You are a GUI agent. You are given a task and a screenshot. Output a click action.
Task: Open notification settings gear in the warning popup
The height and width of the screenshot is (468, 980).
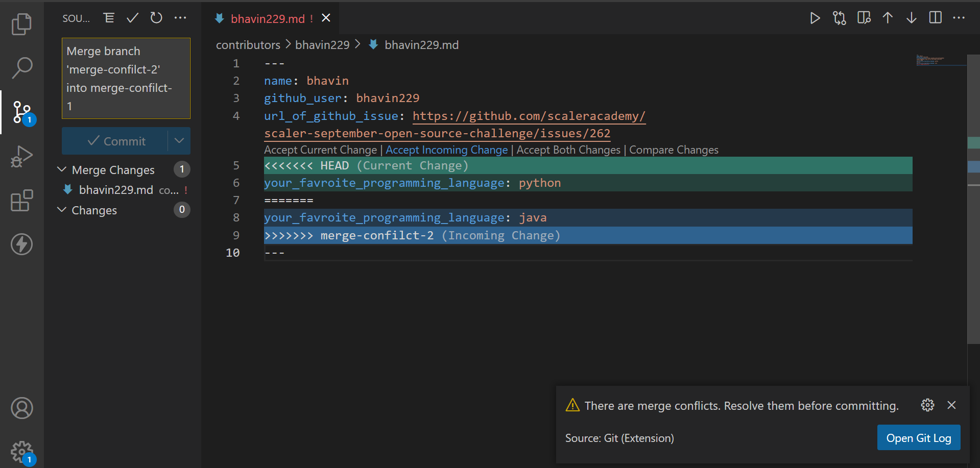pyautogui.click(x=928, y=405)
